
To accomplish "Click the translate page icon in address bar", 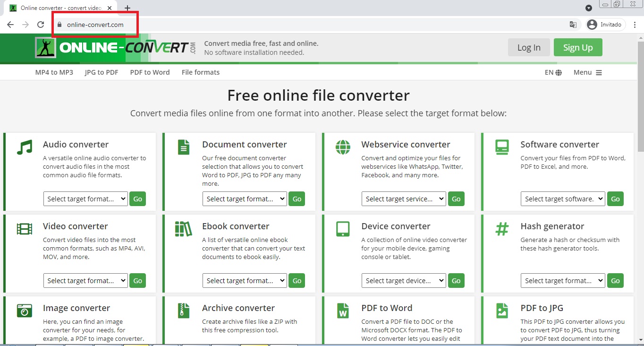I will pos(573,25).
